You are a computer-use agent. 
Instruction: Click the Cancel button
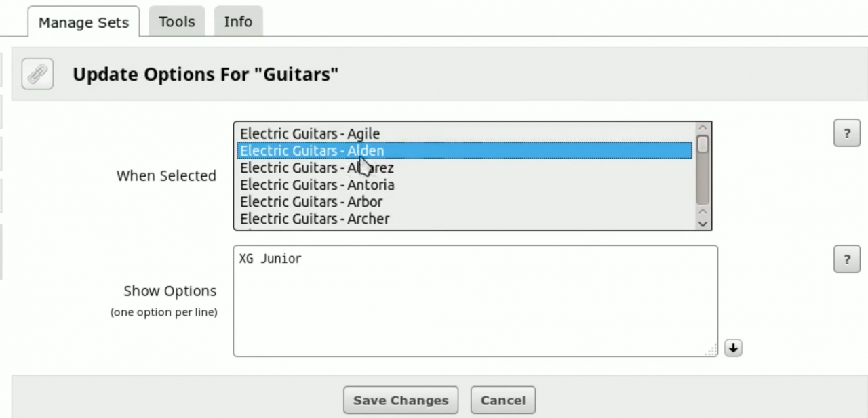click(x=502, y=400)
